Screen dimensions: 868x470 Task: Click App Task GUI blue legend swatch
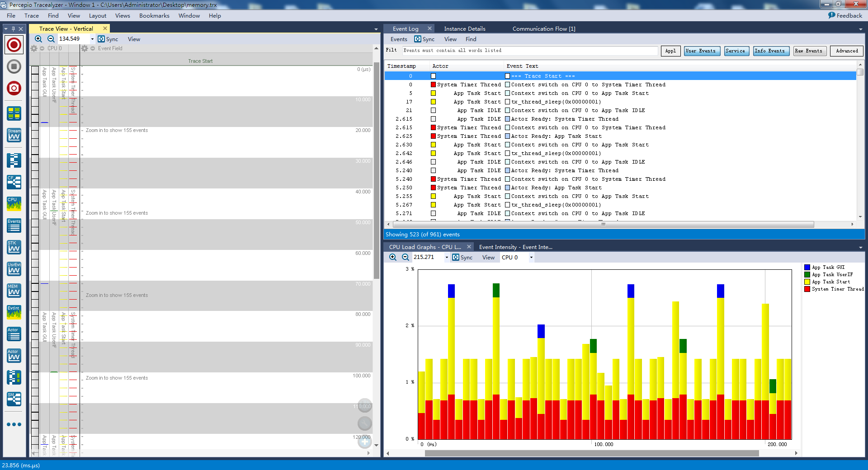(807, 268)
